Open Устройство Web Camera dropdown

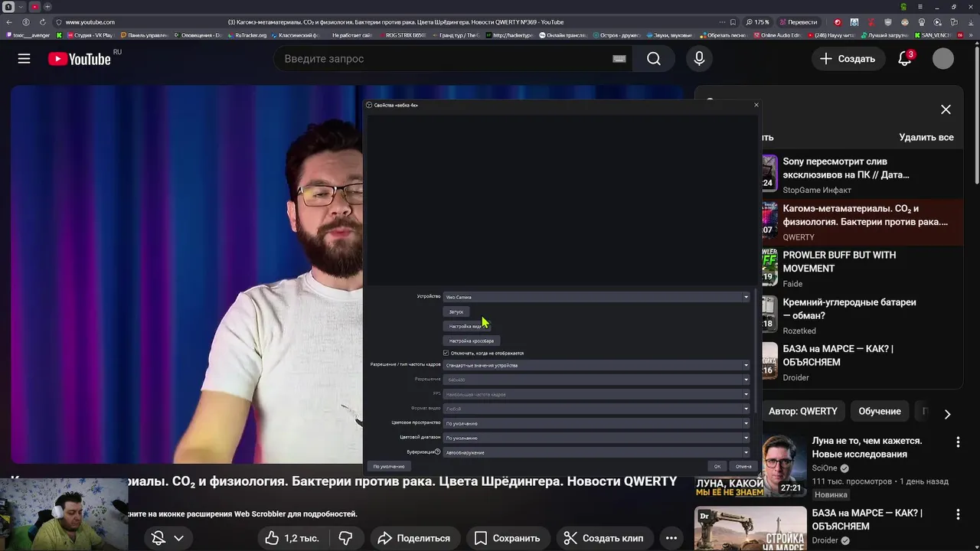coord(596,297)
